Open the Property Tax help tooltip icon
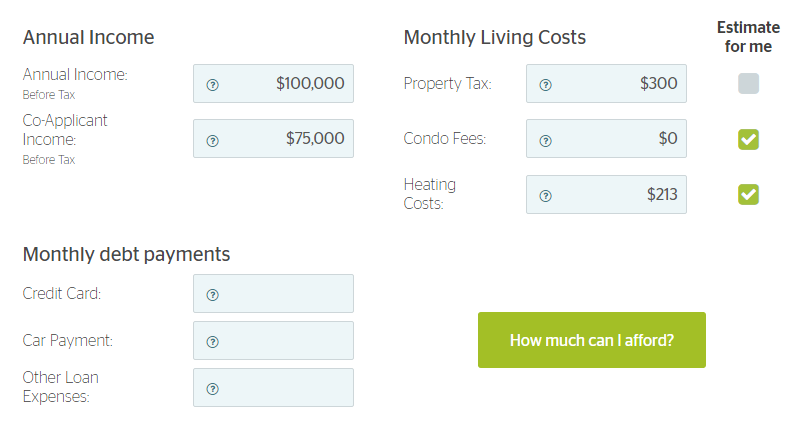 (546, 85)
